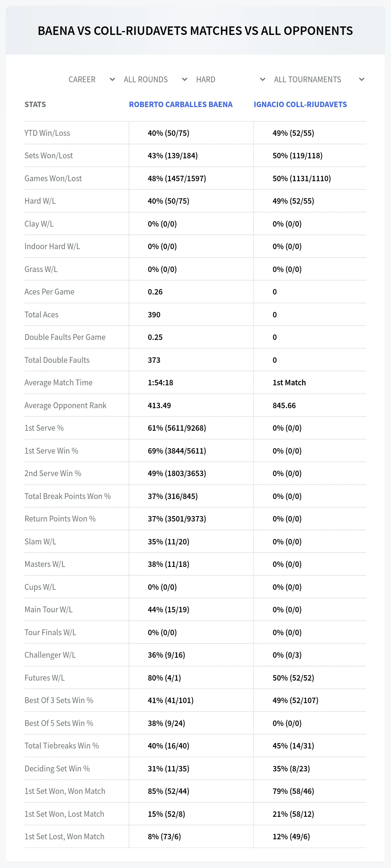Click Coll-Riudavets' Average Opponent Rank value
This screenshot has height=868, width=391.
point(284,405)
